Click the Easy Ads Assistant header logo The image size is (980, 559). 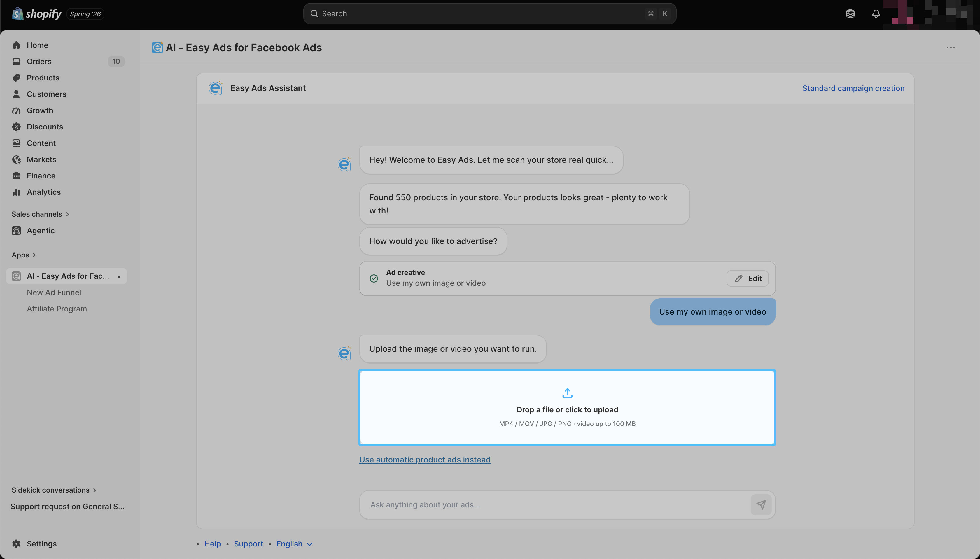[216, 88]
